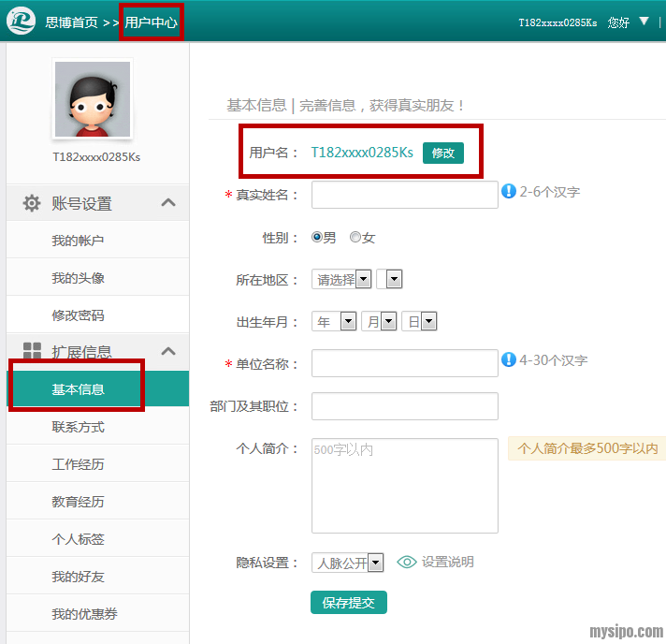This screenshot has height=644, width=666.
Task: Click the 个人简介 text area
Action: coord(404,485)
